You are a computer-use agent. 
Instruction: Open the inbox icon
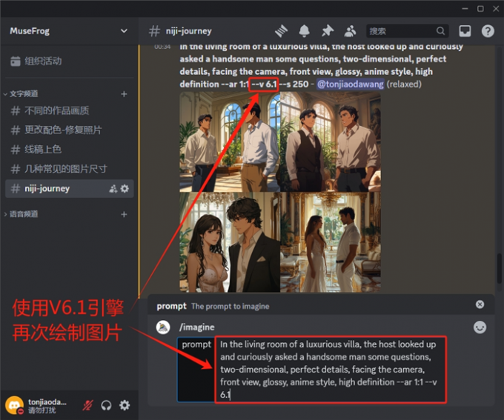click(x=465, y=31)
